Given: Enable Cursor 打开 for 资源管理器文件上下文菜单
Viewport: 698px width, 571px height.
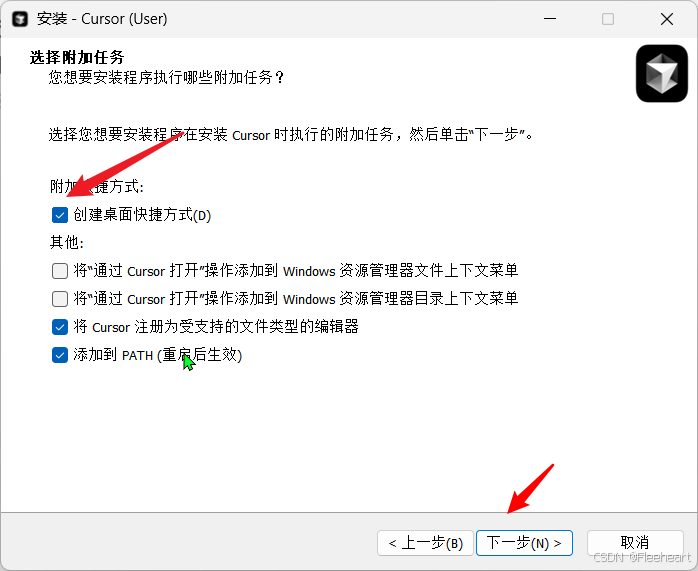Looking at the screenshot, I should pyautogui.click(x=60, y=271).
